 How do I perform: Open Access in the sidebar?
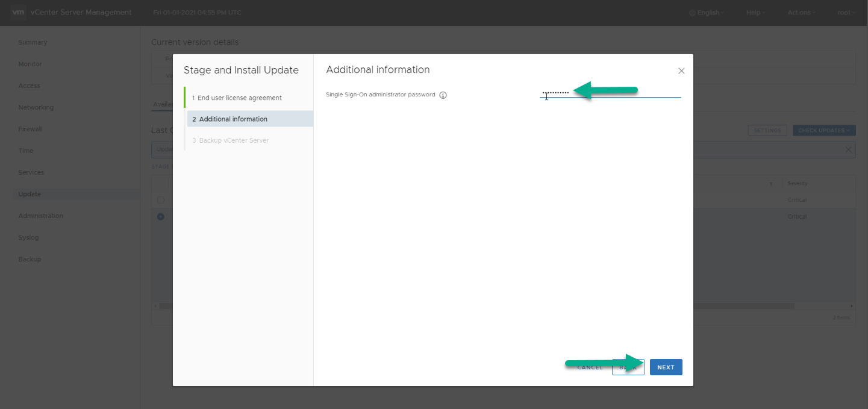tap(29, 86)
